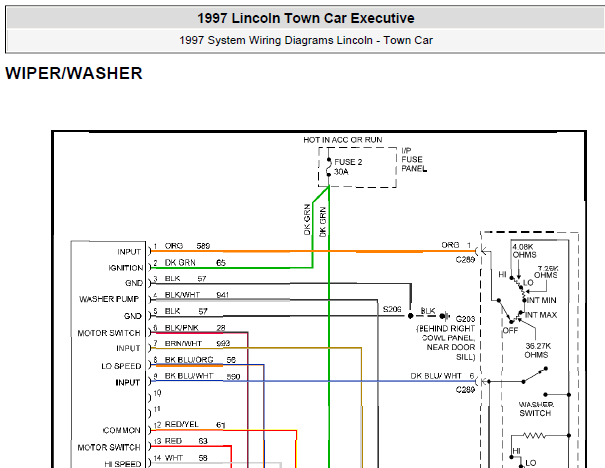This screenshot has height=468, width=605.
Task: Click the 'BLK/WHT 941' wire label
Action: click(197, 295)
